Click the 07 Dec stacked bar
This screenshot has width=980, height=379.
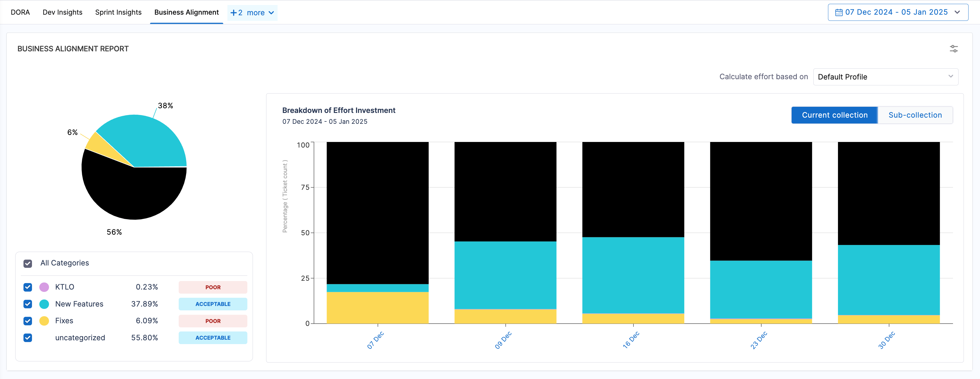click(377, 213)
